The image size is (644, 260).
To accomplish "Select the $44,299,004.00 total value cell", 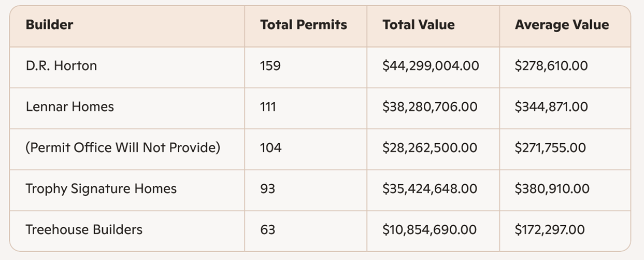I will pos(431,66).
